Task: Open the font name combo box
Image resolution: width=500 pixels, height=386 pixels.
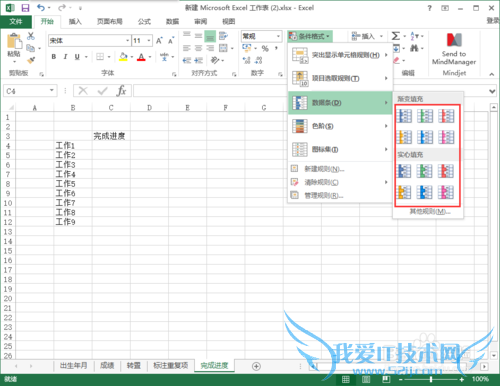Action: click(x=89, y=40)
